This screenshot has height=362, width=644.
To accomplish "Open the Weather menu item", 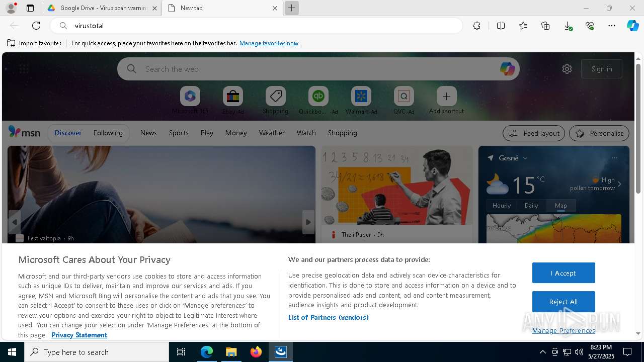I will pyautogui.click(x=272, y=133).
